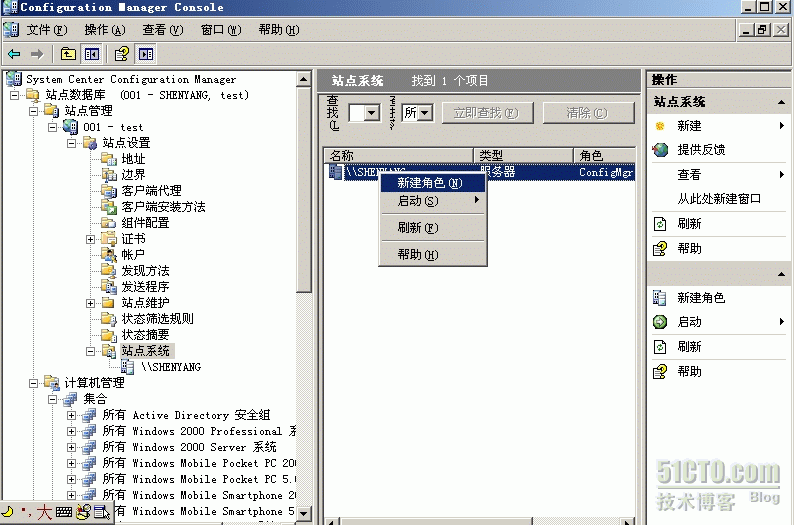Click the 新建 star icon in actions pane
Screen dimensions: 794x525
[x=660, y=126]
